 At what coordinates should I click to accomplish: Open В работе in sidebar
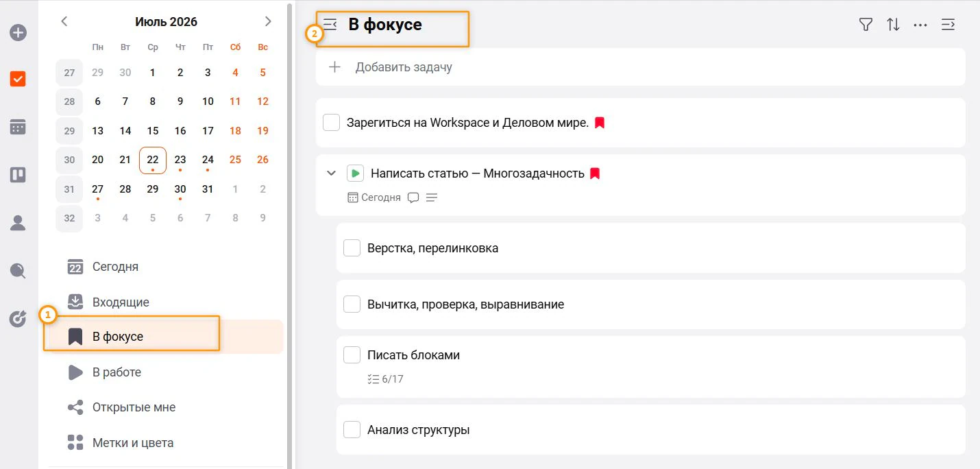[x=164, y=372]
